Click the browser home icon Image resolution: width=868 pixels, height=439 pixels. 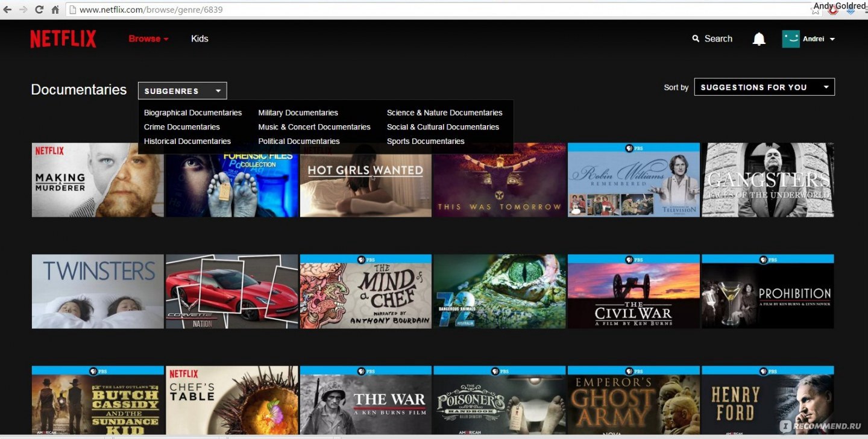click(55, 10)
